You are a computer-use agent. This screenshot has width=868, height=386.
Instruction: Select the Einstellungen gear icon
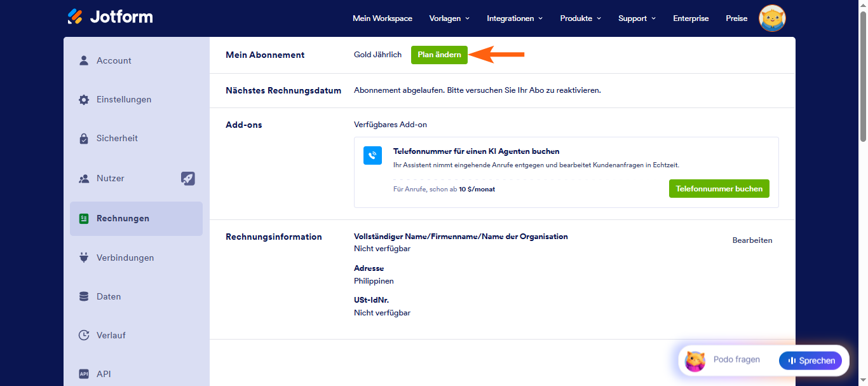tap(84, 100)
